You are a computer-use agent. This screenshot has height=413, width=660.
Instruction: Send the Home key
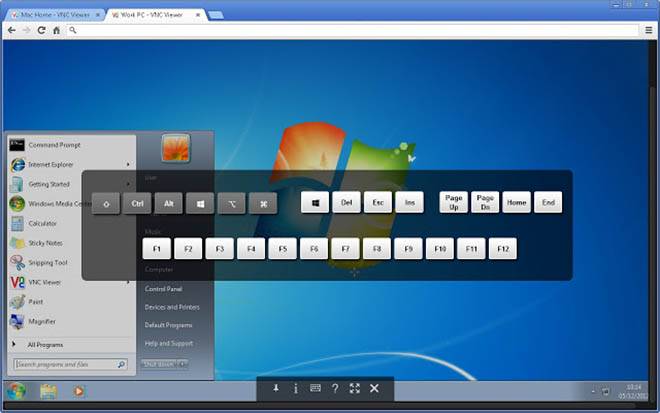[x=516, y=203]
